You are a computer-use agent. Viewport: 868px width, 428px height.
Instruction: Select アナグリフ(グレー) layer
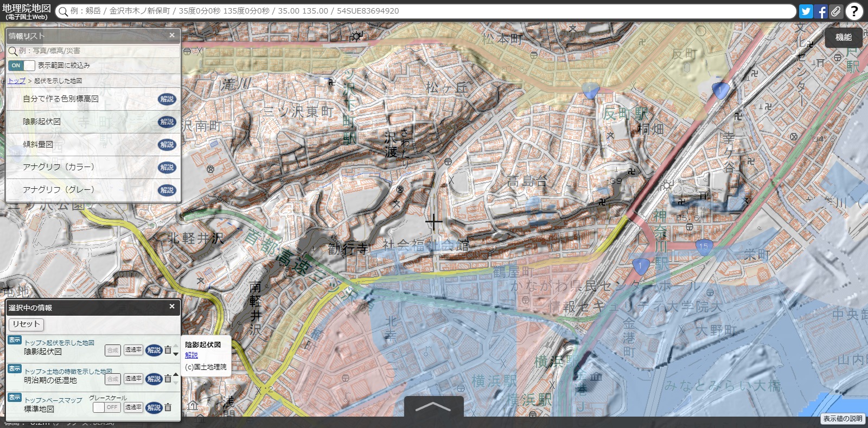click(x=59, y=190)
